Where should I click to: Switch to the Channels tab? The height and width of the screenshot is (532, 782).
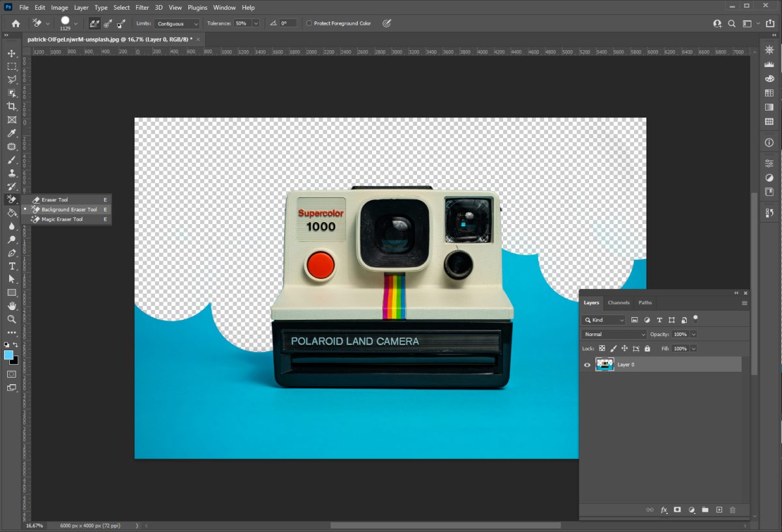pos(618,303)
